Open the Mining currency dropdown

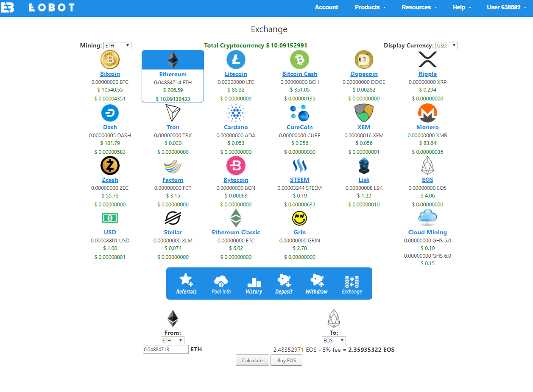tap(117, 45)
